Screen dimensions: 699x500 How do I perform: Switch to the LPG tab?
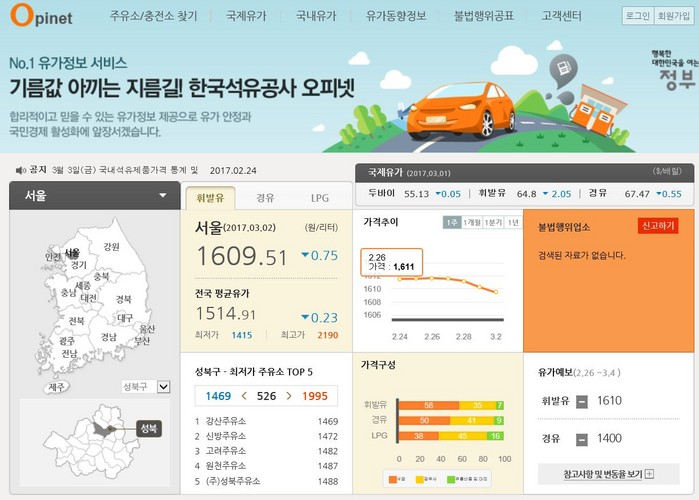click(319, 198)
